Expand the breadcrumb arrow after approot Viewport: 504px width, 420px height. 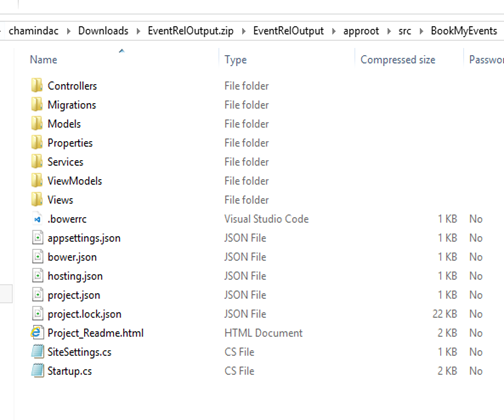(389, 31)
